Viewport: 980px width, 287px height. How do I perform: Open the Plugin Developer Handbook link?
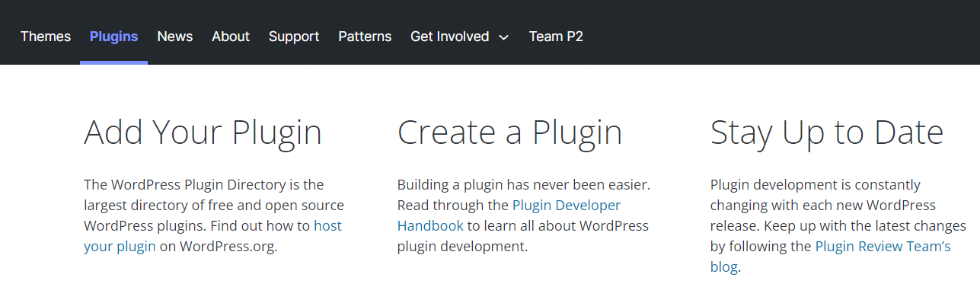point(567,205)
